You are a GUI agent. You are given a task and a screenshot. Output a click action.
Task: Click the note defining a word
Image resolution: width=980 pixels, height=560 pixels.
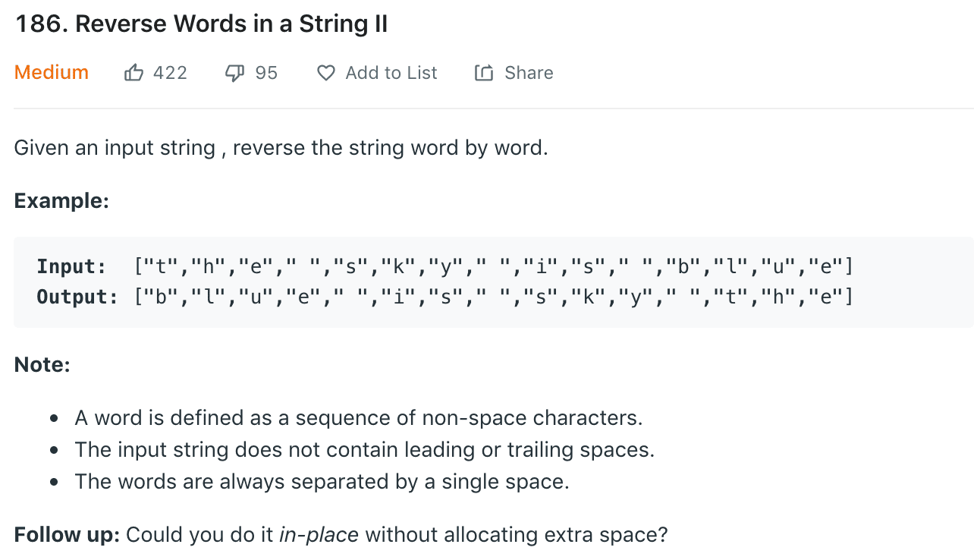358,418
